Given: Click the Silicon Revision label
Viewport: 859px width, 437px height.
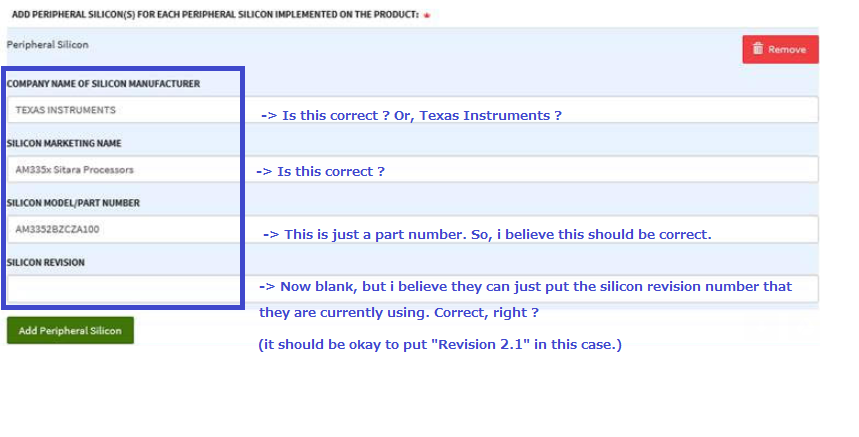Looking at the screenshot, I should pos(45,263).
